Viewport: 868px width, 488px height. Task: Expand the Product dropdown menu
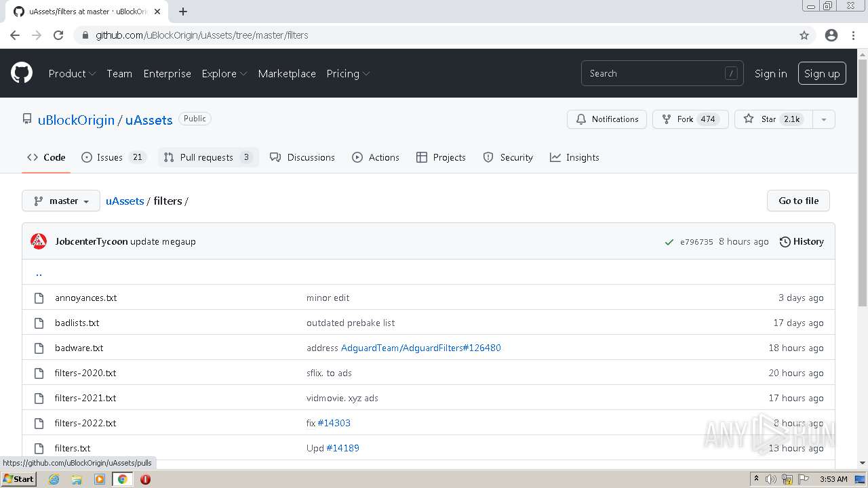pos(72,73)
